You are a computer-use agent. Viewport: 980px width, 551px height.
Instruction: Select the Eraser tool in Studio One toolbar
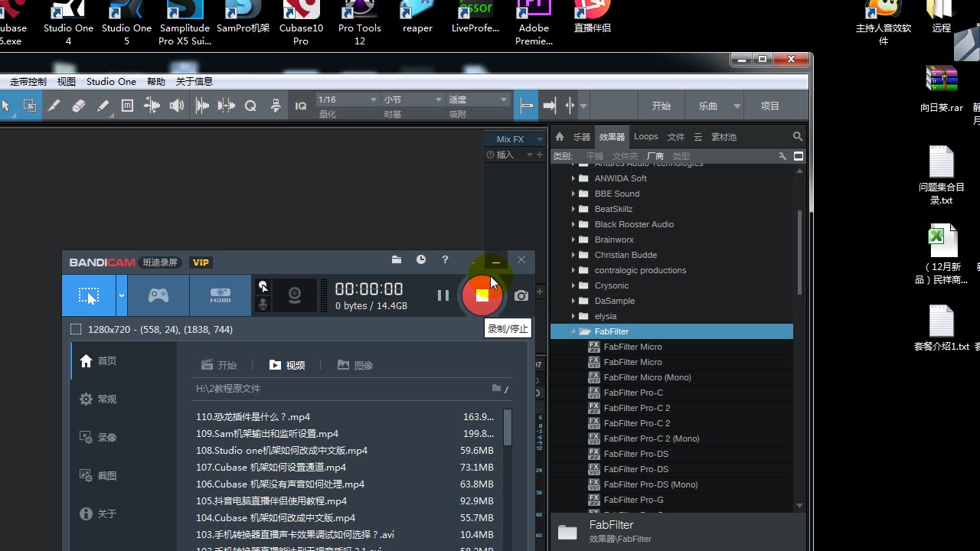point(78,106)
